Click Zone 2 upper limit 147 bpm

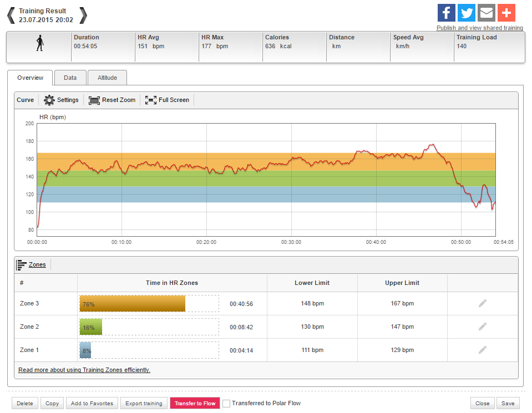click(402, 327)
